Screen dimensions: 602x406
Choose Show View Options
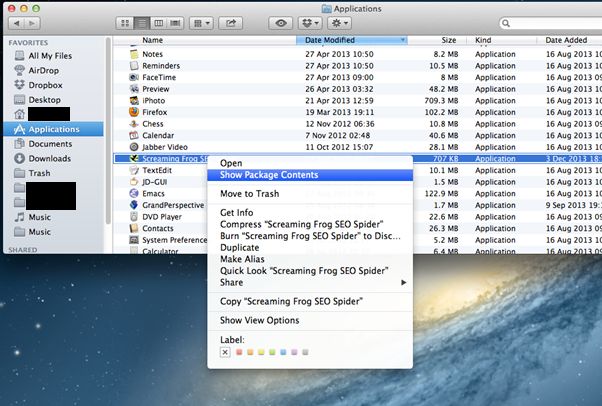(310, 320)
